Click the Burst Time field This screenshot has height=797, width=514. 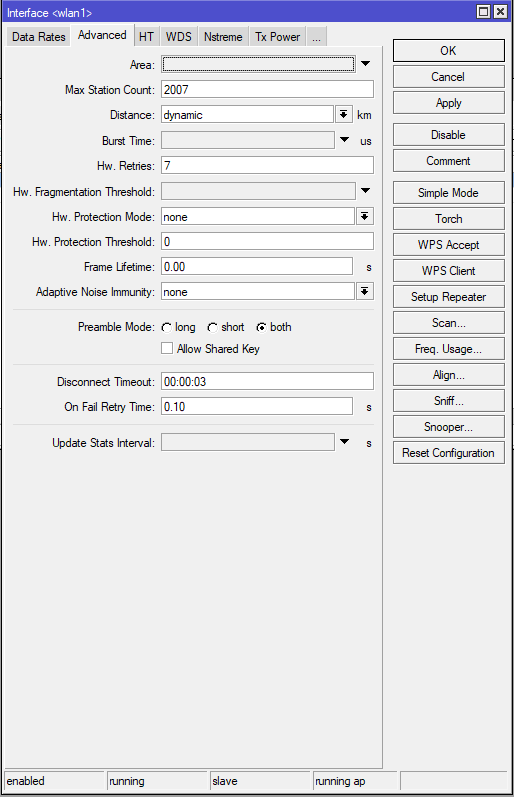[x=248, y=140]
